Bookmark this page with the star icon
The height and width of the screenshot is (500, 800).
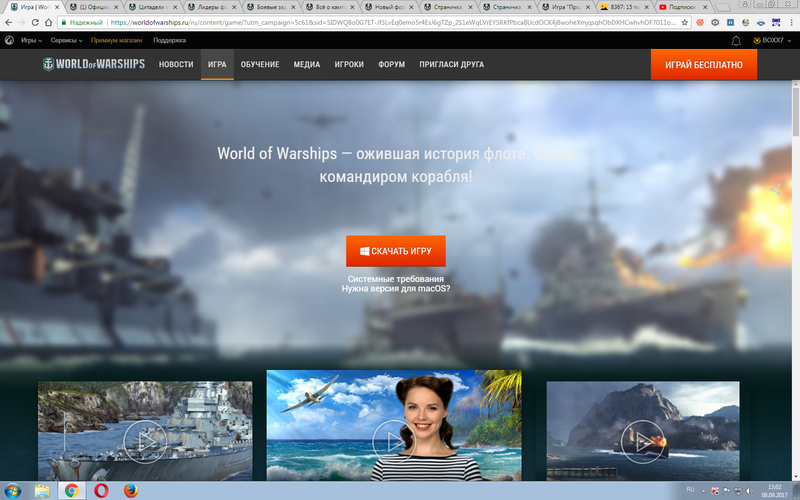(685, 22)
